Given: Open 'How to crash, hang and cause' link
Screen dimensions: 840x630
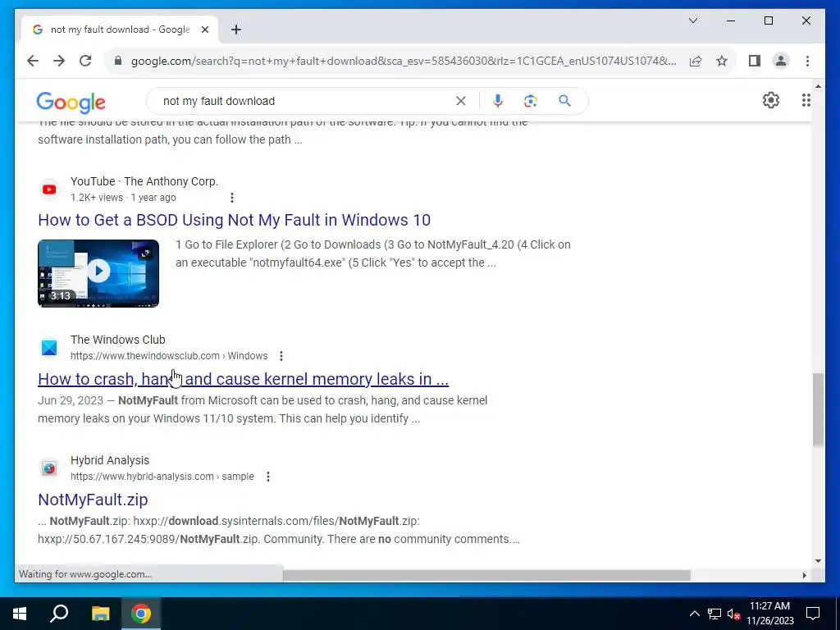Looking at the screenshot, I should tap(243, 379).
